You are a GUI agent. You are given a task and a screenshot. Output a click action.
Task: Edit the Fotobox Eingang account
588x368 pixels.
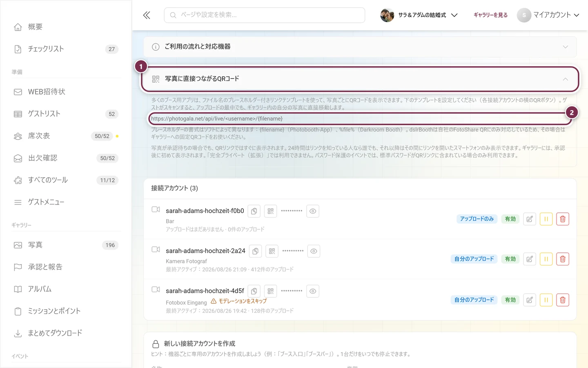click(x=530, y=300)
